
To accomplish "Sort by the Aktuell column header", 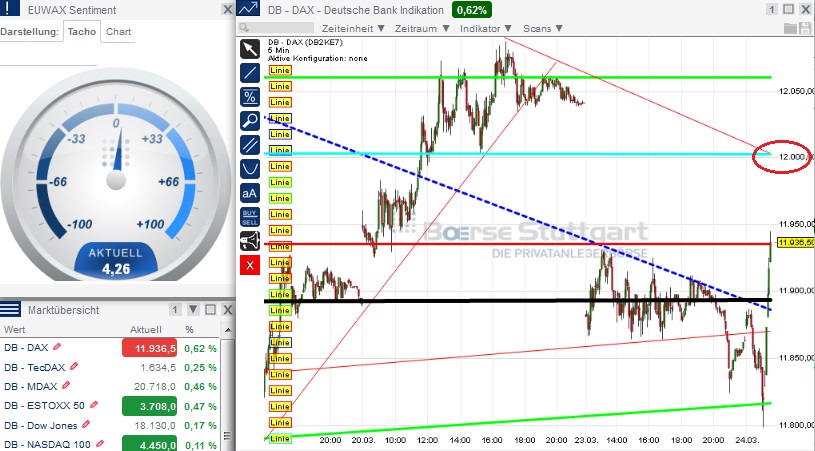I will tap(146, 329).
